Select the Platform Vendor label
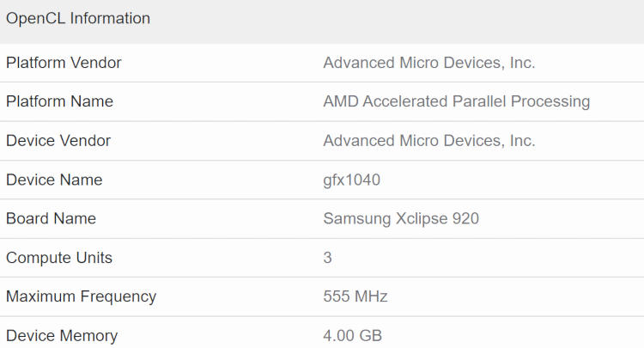This screenshot has width=644, height=348. (64, 63)
